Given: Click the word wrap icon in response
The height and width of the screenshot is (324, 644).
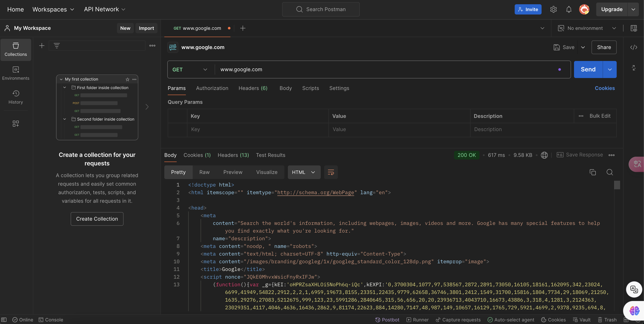Looking at the screenshot, I should tap(331, 172).
